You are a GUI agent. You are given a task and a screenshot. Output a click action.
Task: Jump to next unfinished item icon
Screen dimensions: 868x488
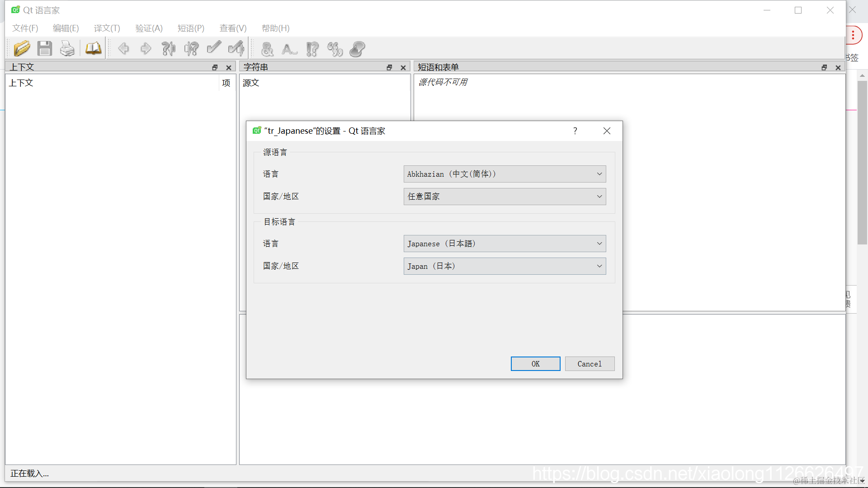point(191,48)
